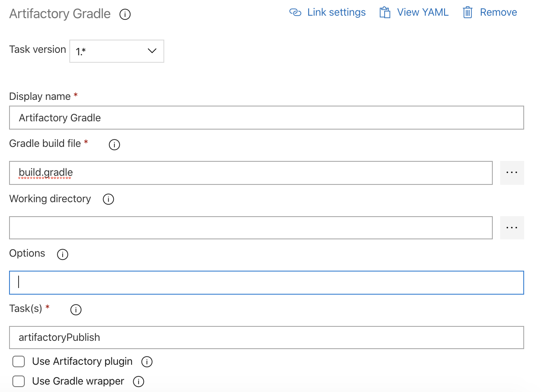Open Link settings
Viewport: 546px width, 392px height.
[x=328, y=12]
